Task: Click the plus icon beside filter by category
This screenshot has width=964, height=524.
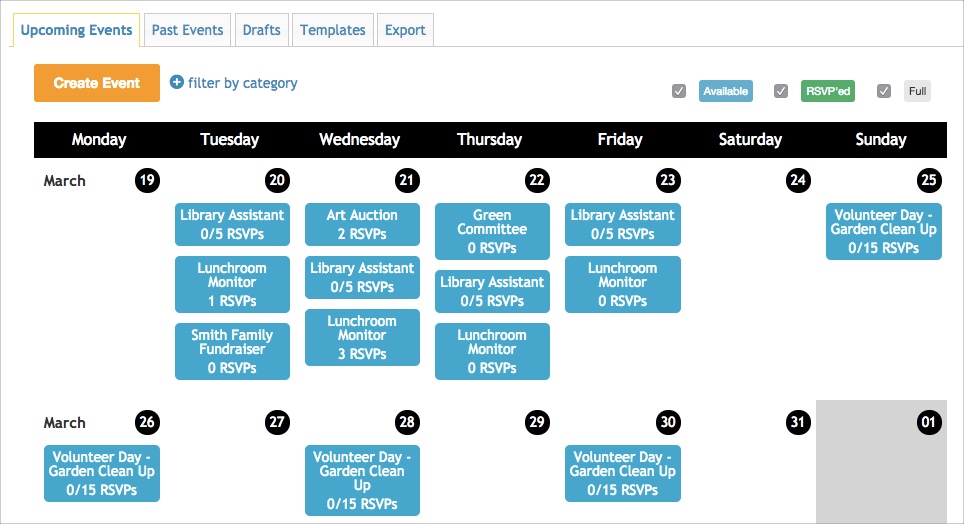Action: (x=177, y=83)
